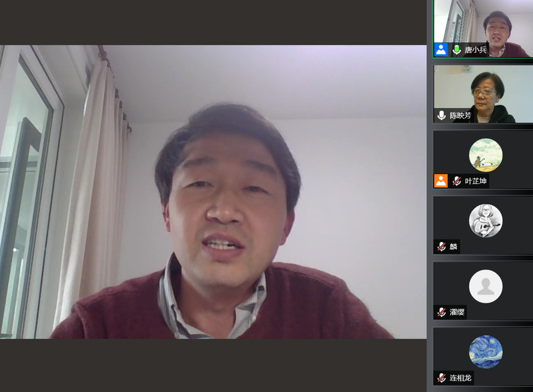Click the muted microphone icon of 连相龙
533x392 pixels.
tap(441, 377)
